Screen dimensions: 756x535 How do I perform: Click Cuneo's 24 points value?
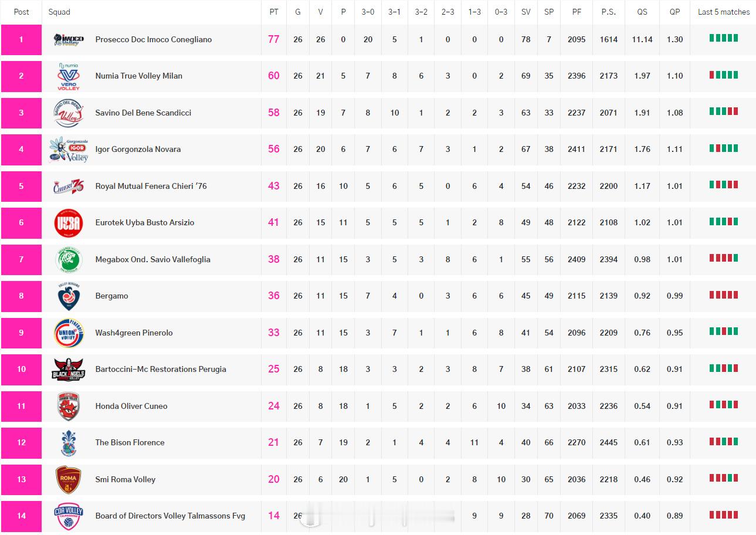pos(274,406)
